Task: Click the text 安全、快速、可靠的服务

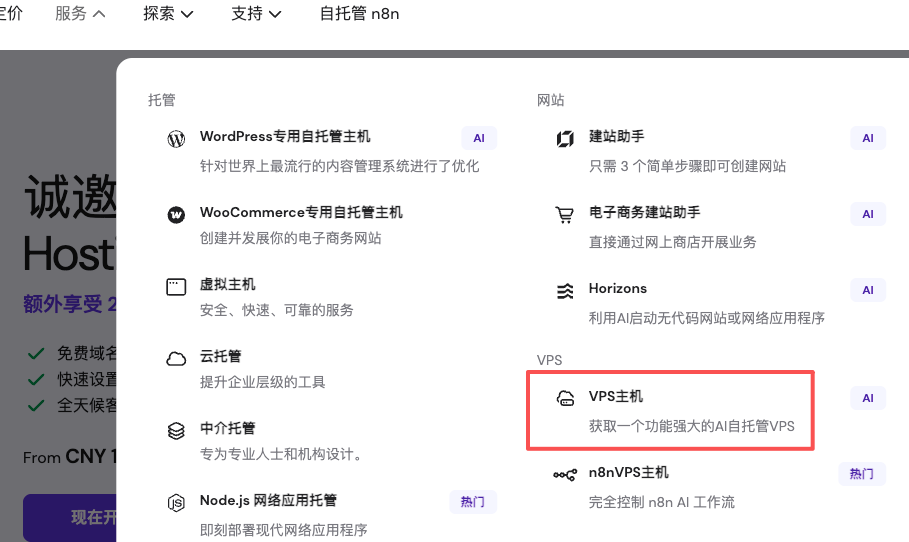Action: click(x=277, y=310)
